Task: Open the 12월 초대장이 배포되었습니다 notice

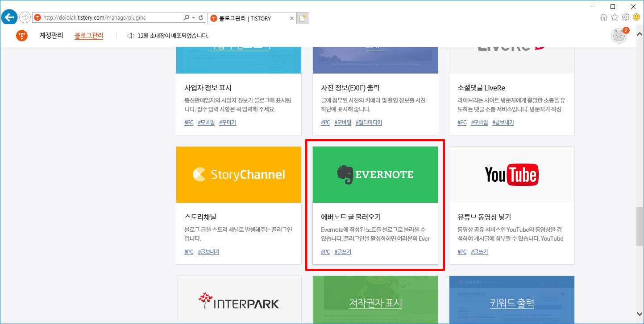Action: click(173, 36)
